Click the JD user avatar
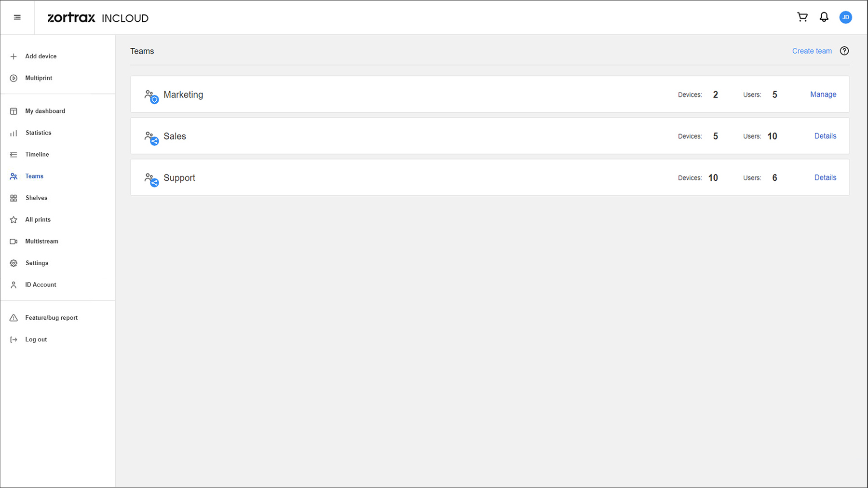Image resolution: width=868 pixels, height=488 pixels. coord(845,17)
